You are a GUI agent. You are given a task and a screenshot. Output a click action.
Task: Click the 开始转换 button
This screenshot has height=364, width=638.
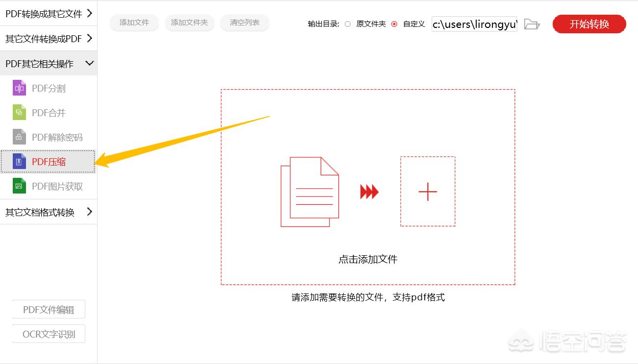point(589,24)
